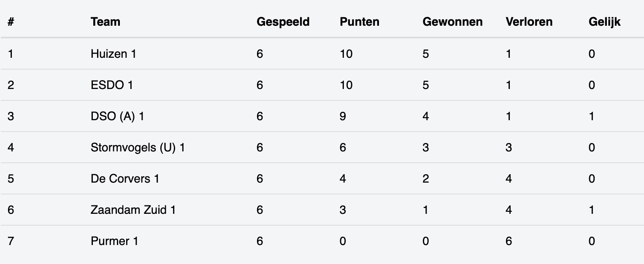The width and height of the screenshot is (644, 264).
Task: Select the Stormvogels (U) 1 team name
Action: 138,148
